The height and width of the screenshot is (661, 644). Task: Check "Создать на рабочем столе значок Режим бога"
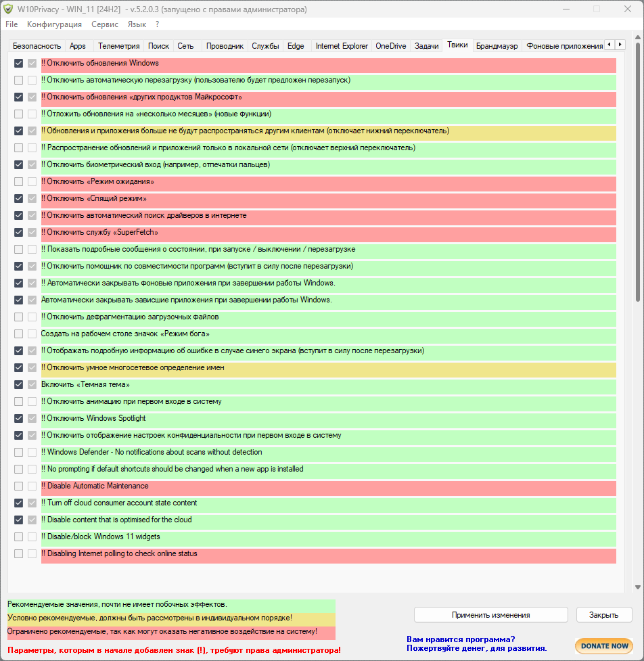pos(18,334)
